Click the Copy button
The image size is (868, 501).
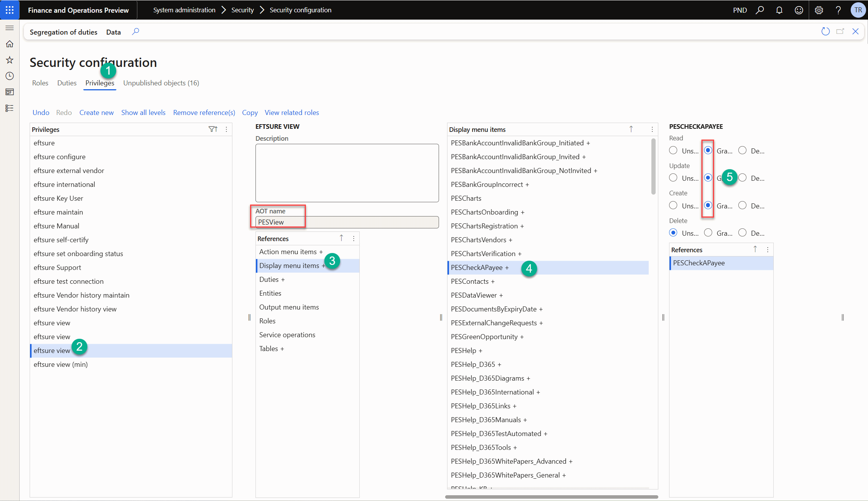coord(250,113)
